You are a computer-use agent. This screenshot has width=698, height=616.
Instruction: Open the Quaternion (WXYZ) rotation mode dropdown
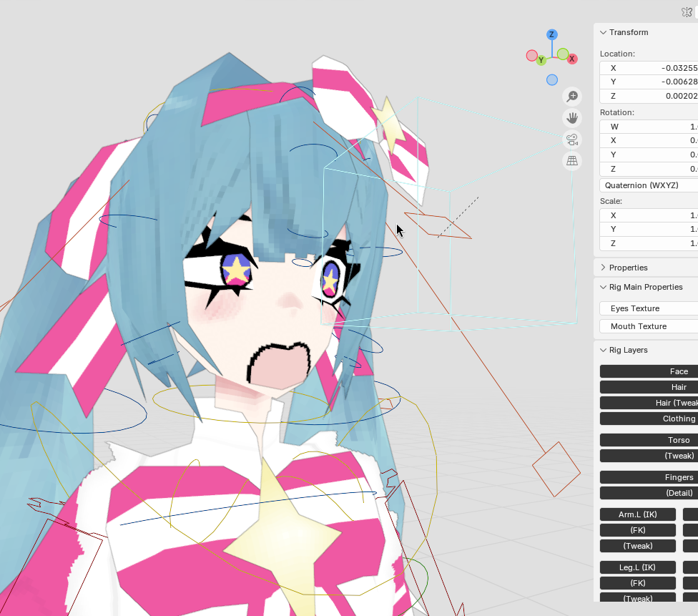pos(649,185)
